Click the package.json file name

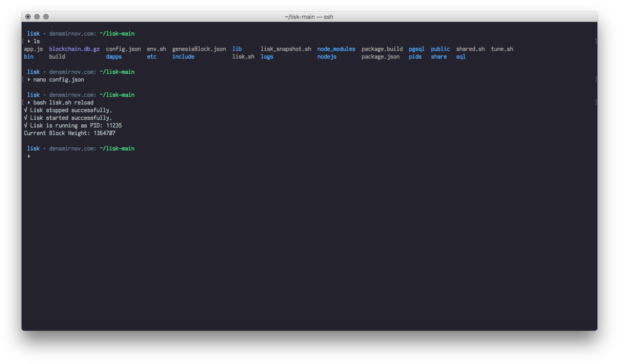pyautogui.click(x=381, y=57)
